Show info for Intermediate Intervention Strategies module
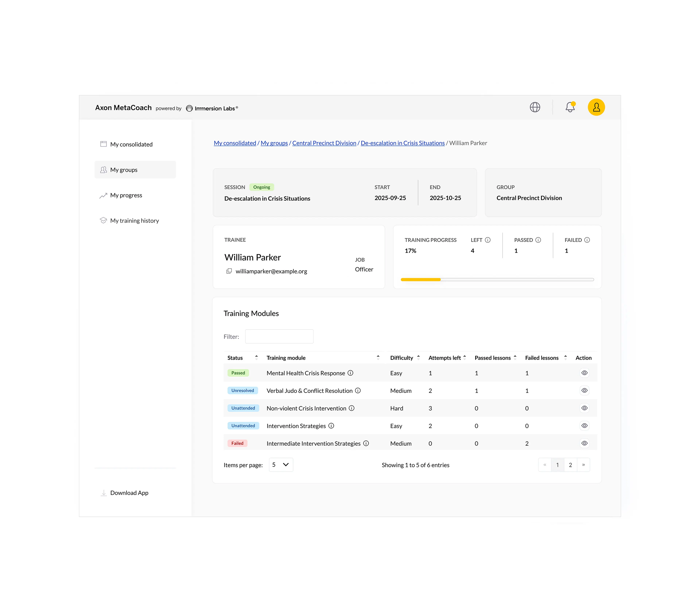This screenshot has width=700, height=612. click(366, 443)
